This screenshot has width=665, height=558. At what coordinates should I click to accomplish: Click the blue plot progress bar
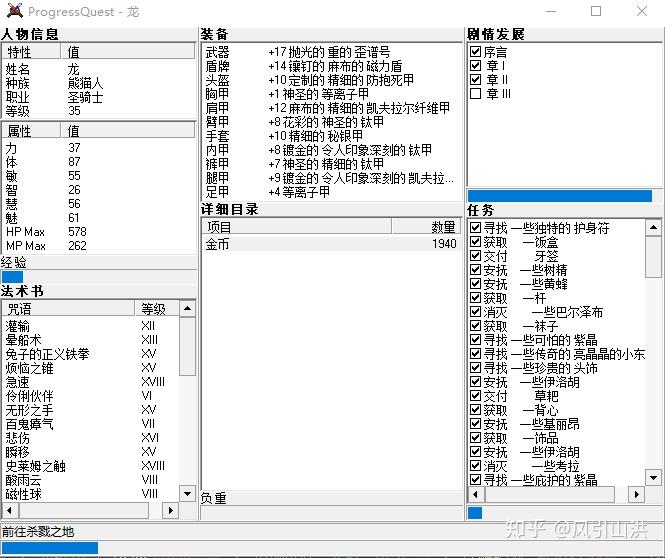[x=559, y=195]
